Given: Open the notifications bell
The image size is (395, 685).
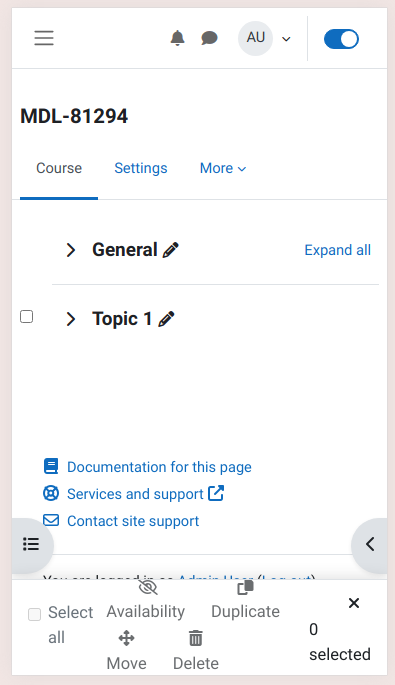Looking at the screenshot, I should tap(177, 38).
